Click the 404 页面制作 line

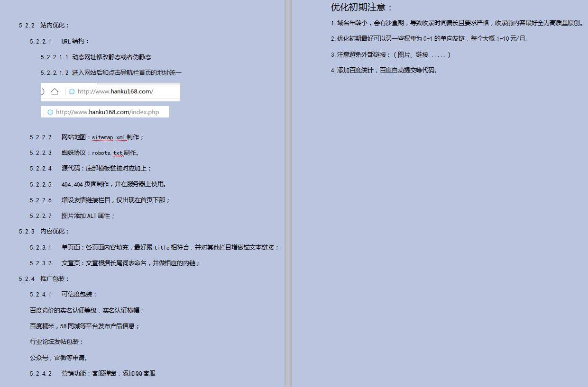114,184
